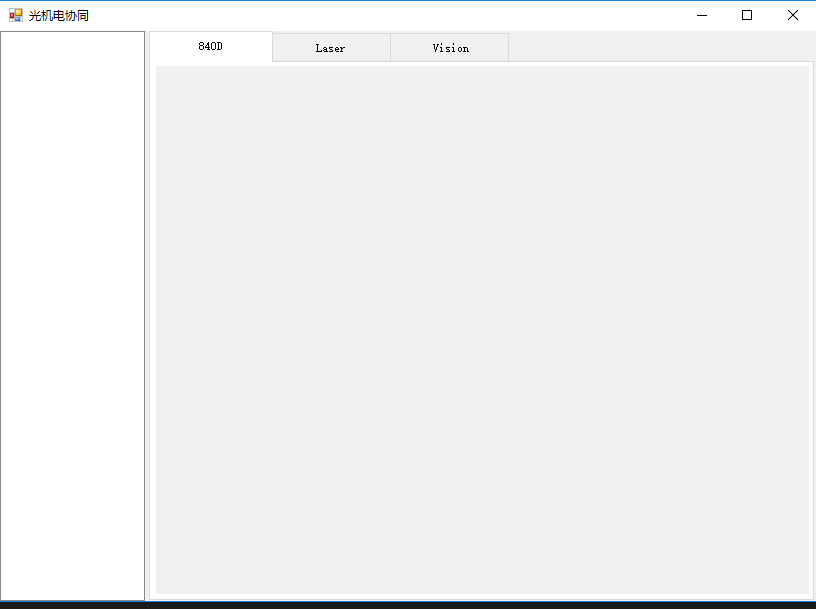The image size is (816, 609).
Task: Close the 光机电协同 window
Action: pyautogui.click(x=793, y=15)
